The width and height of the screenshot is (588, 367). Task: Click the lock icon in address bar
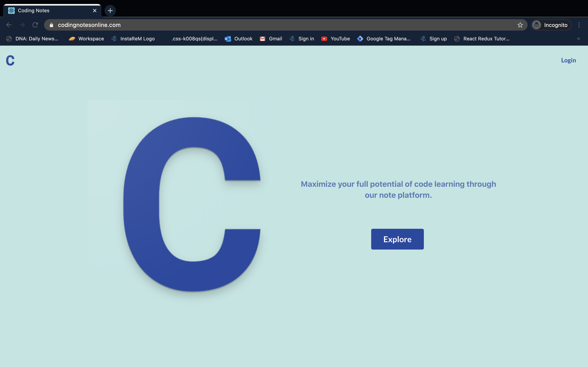point(51,25)
